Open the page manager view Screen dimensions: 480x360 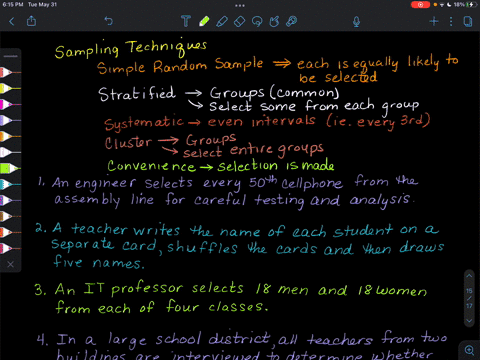click(x=468, y=22)
